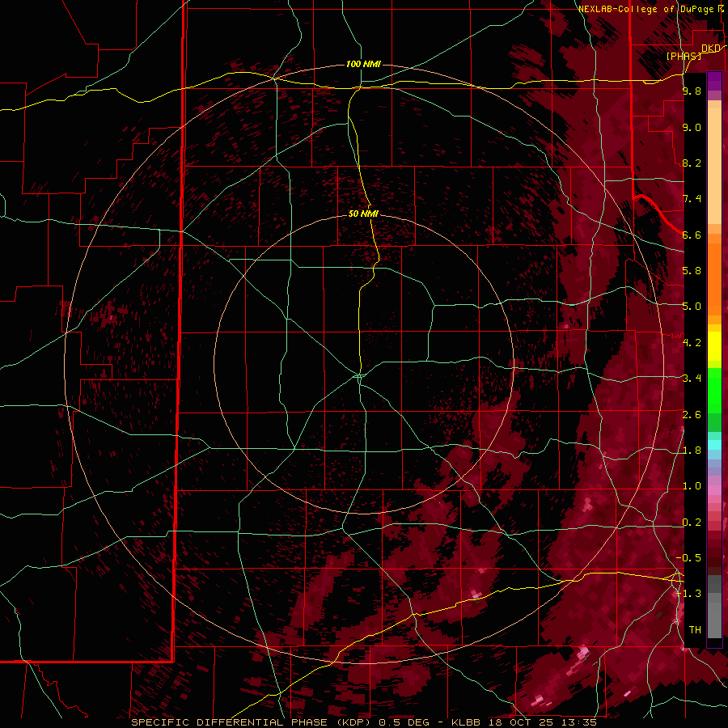Viewport: 728px width, 728px height.
Task: Click the 8.2 legend value
Action: click(x=692, y=163)
